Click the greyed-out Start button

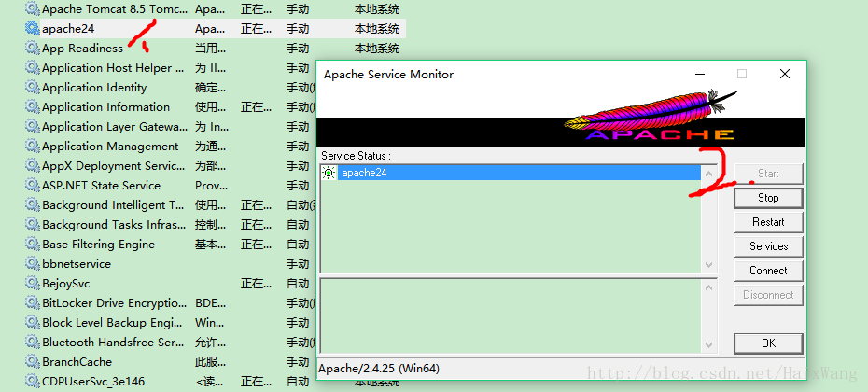(768, 174)
